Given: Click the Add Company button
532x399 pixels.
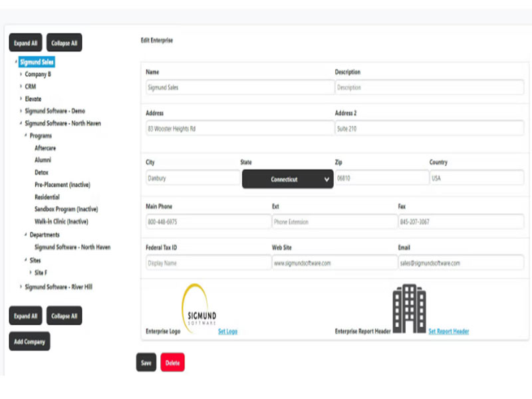Looking at the screenshot, I should (29, 341).
